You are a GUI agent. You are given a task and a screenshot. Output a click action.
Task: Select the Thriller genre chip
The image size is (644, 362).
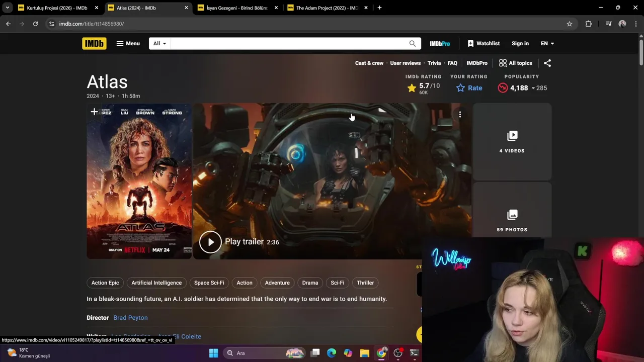[365, 283]
